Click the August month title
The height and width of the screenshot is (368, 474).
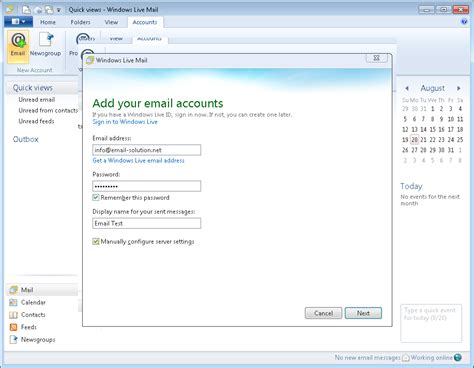pyautogui.click(x=433, y=88)
